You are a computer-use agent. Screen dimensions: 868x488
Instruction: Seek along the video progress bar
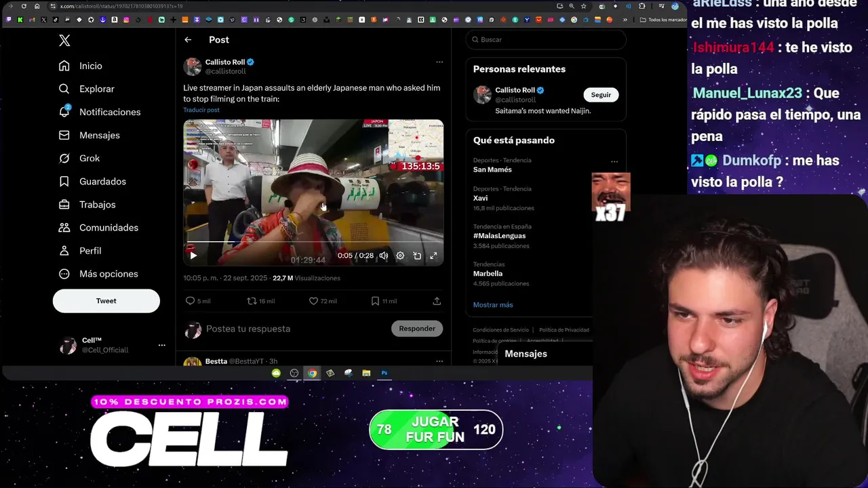tap(313, 242)
